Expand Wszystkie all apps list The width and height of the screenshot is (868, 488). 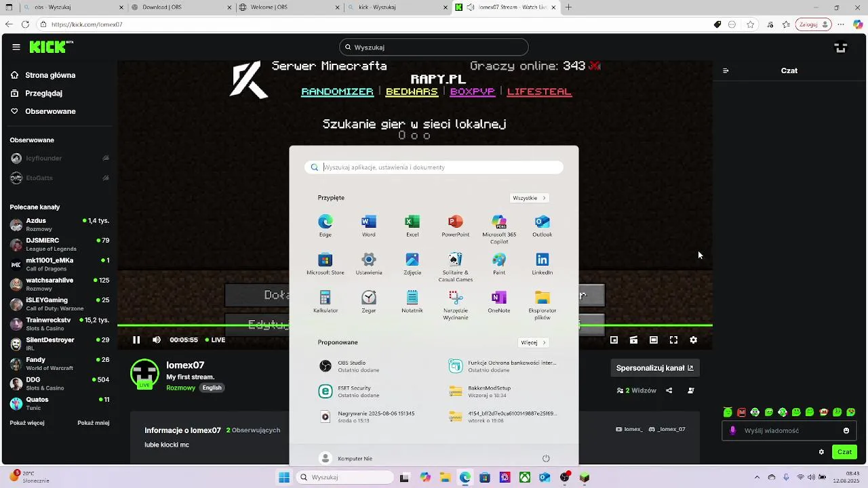coord(529,198)
